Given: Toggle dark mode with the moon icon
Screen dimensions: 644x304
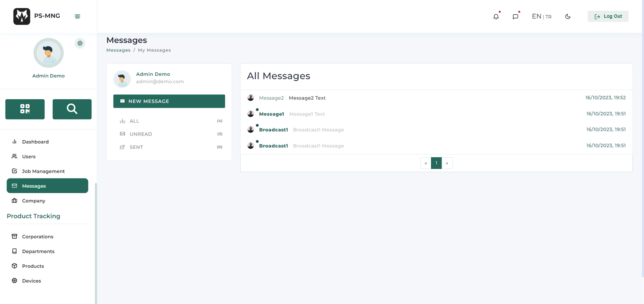Looking at the screenshot, I should coord(568,16).
